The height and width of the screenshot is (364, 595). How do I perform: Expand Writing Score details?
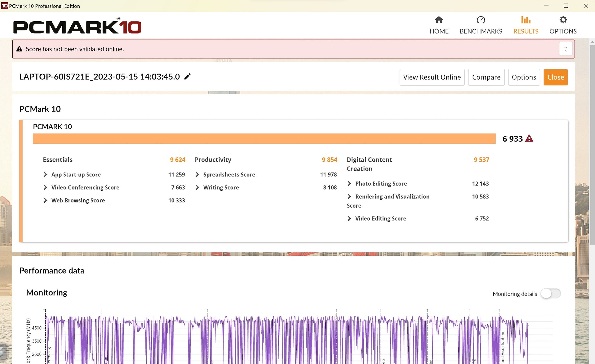tap(197, 187)
